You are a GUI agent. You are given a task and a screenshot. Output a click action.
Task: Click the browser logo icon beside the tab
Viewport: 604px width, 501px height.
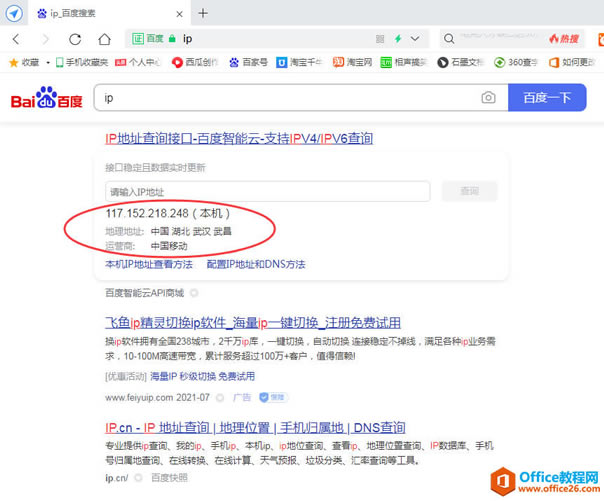click(x=14, y=13)
